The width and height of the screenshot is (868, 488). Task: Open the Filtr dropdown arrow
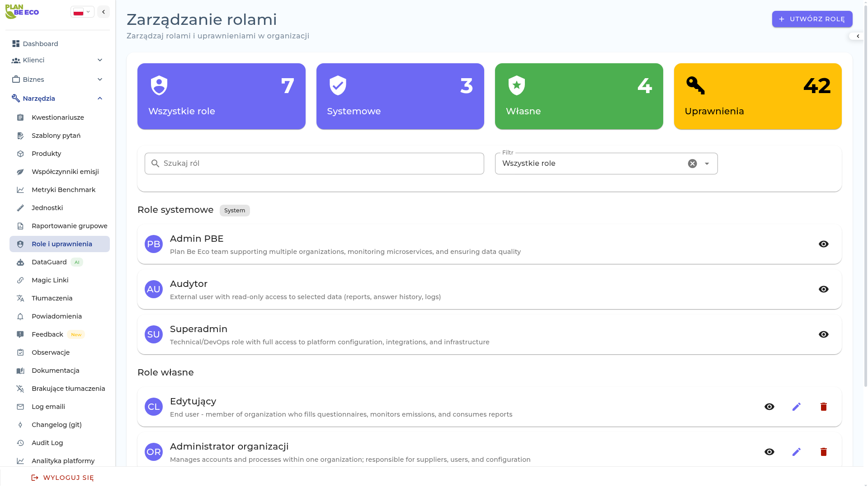(x=707, y=164)
